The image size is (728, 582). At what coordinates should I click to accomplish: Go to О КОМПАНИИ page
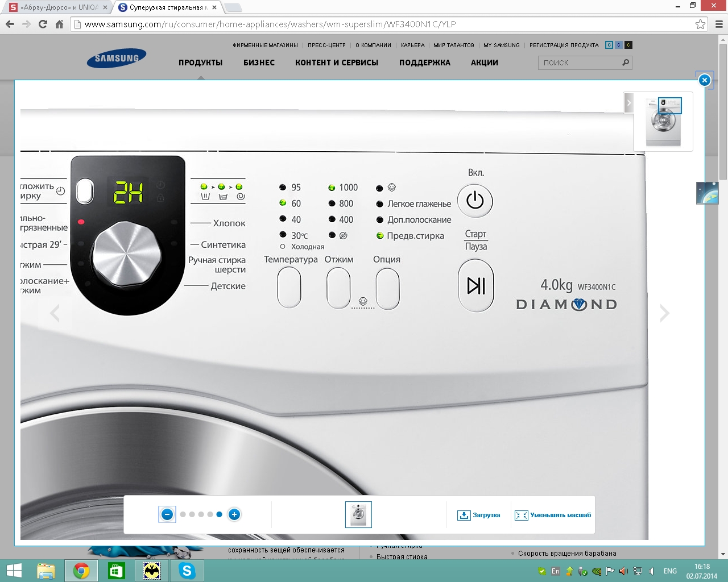(x=373, y=45)
